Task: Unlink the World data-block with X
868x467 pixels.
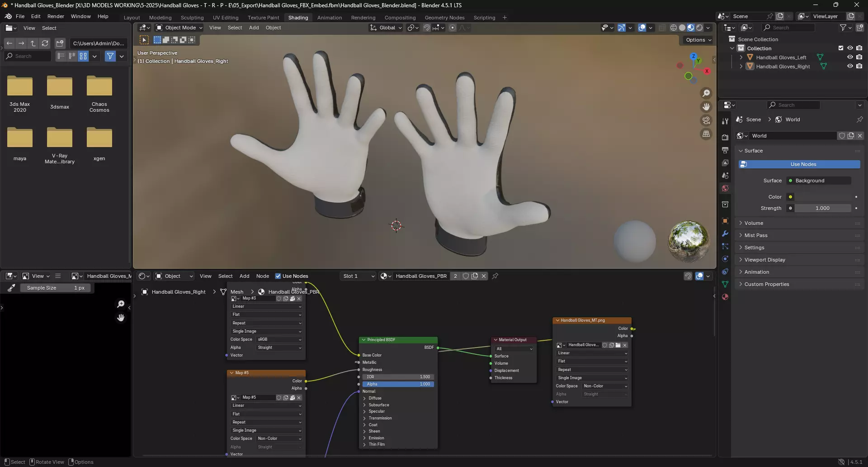Action: tap(860, 136)
